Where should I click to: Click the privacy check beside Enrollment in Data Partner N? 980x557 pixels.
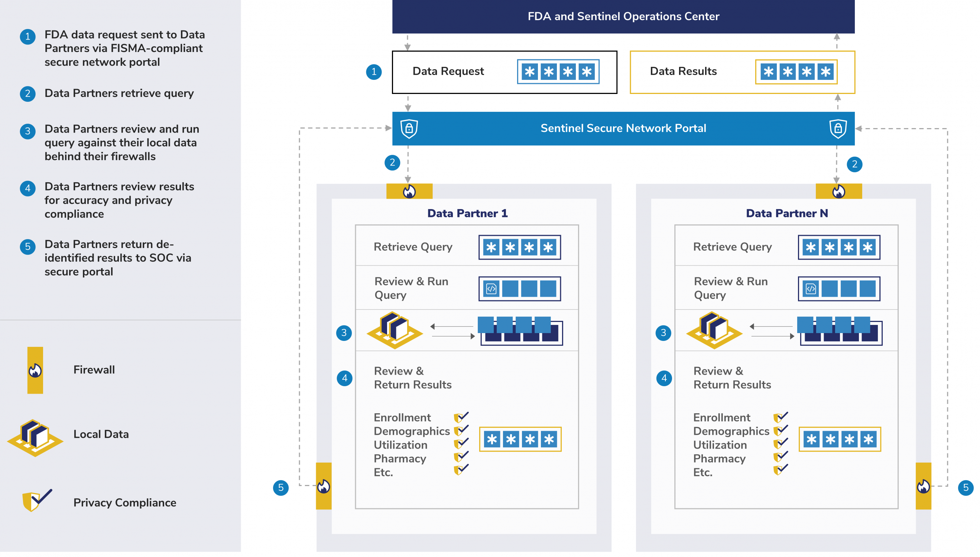coord(780,417)
